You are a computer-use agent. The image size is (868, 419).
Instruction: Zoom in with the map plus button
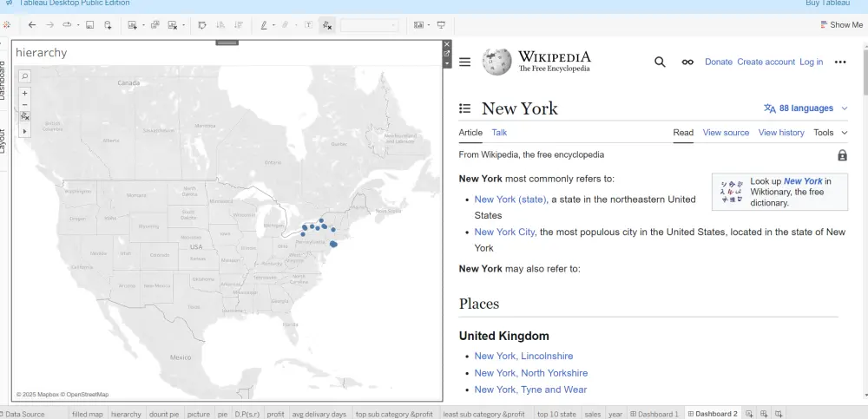click(x=25, y=93)
